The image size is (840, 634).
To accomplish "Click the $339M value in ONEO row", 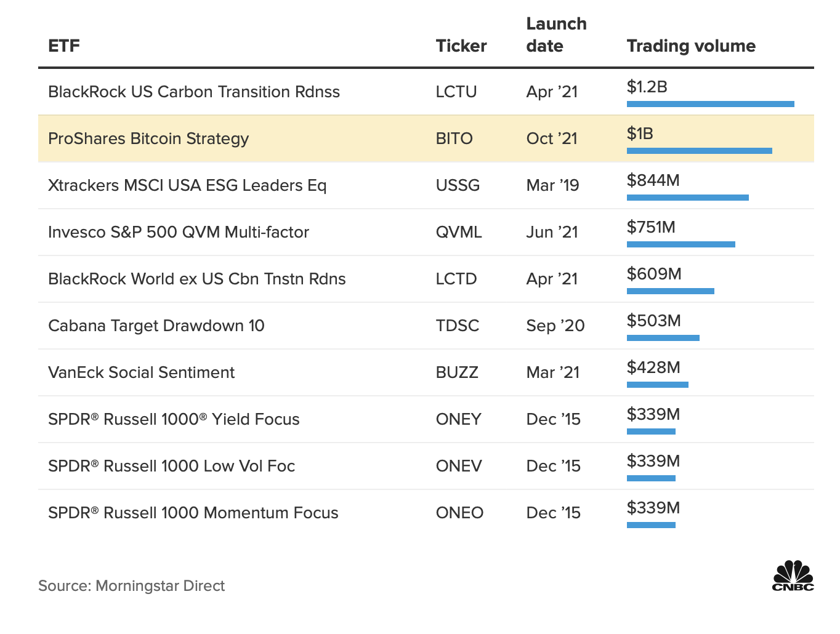I will coord(653,508).
